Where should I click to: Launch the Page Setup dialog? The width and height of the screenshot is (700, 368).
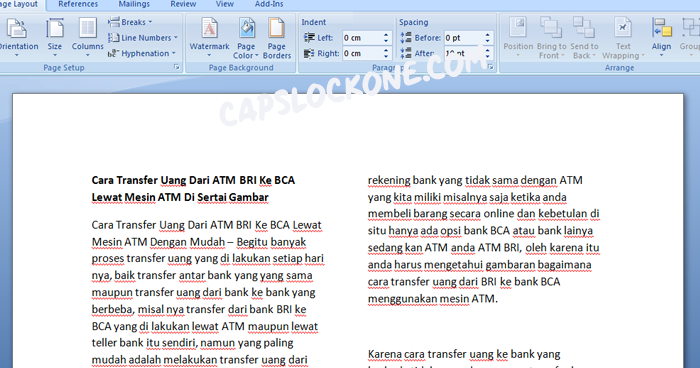click(177, 67)
